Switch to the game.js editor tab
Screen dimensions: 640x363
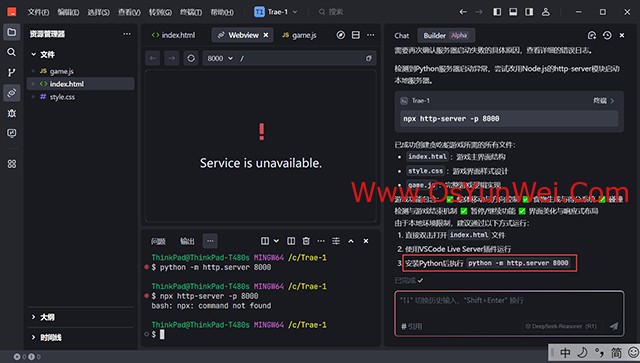tap(299, 35)
